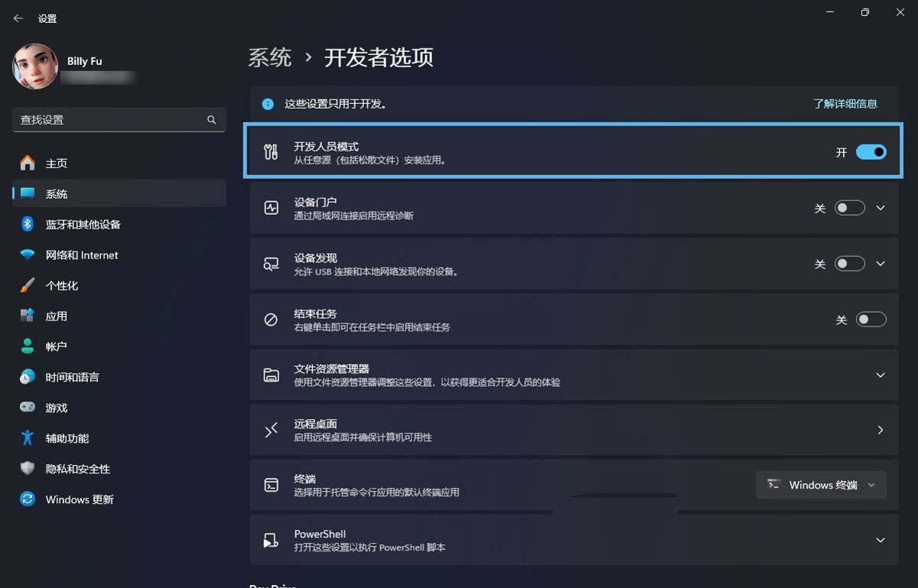Image resolution: width=918 pixels, height=588 pixels.
Task: Click the Windows 更新 sync icon
Action: point(28,499)
